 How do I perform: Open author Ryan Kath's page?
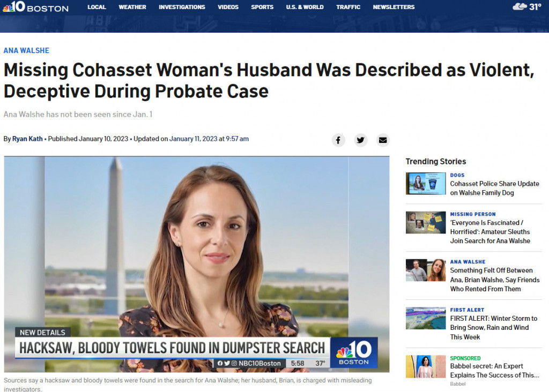tap(27, 139)
